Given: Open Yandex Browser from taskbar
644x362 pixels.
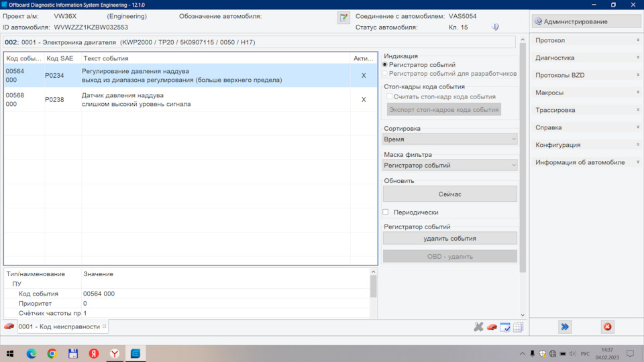Looking at the screenshot, I should [x=115, y=353].
